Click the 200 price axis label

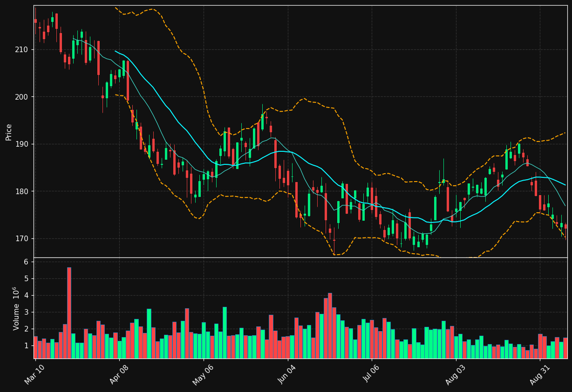point(22,97)
